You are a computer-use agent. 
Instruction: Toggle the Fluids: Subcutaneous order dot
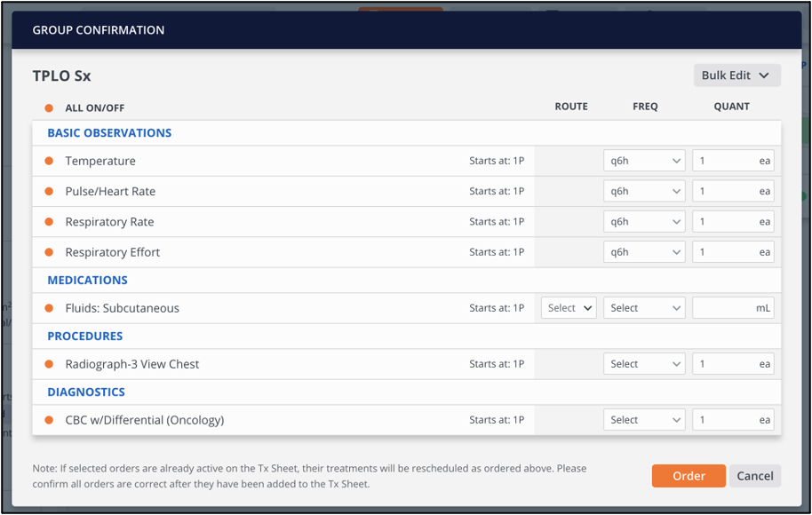[x=49, y=308]
